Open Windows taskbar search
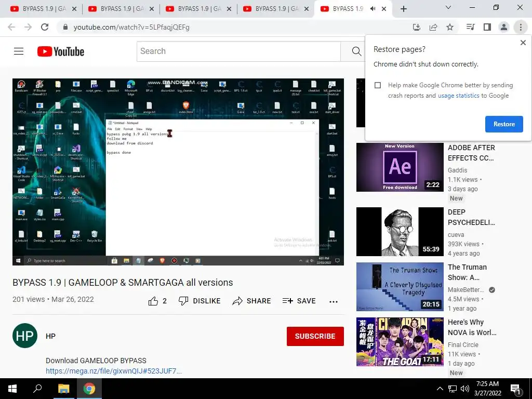Screen dimensions: 532x399 click(x=37, y=389)
